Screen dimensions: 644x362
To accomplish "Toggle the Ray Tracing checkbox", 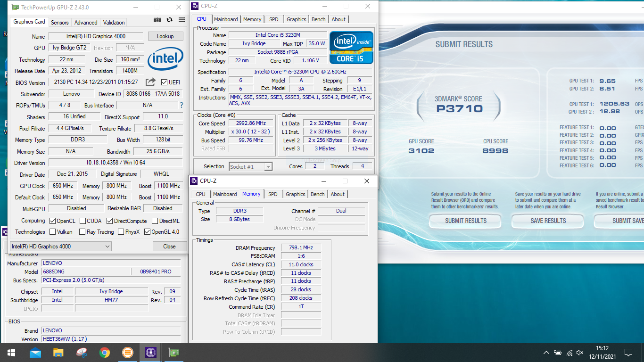I will point(83,232).
